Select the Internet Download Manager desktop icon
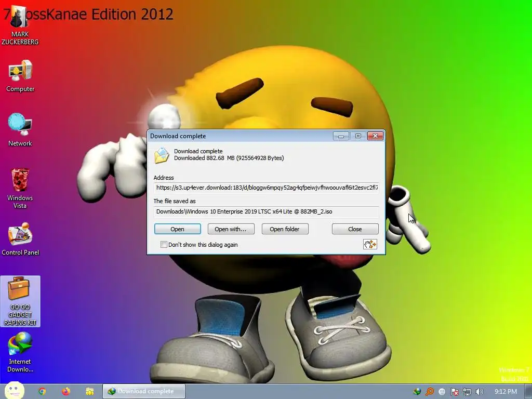Screen dimensions: 532x399 click(x=20, y=352)
